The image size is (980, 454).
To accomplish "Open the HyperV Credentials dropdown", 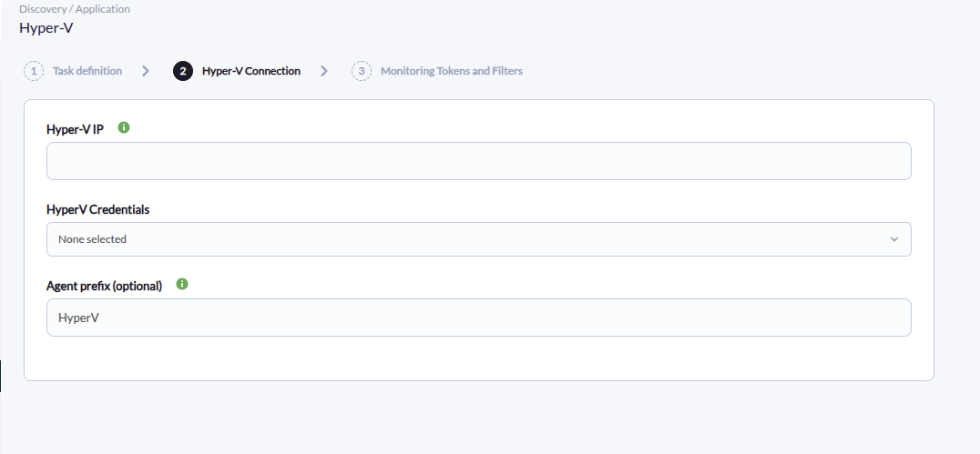I will pyautogui.click(x=479, y=239).
